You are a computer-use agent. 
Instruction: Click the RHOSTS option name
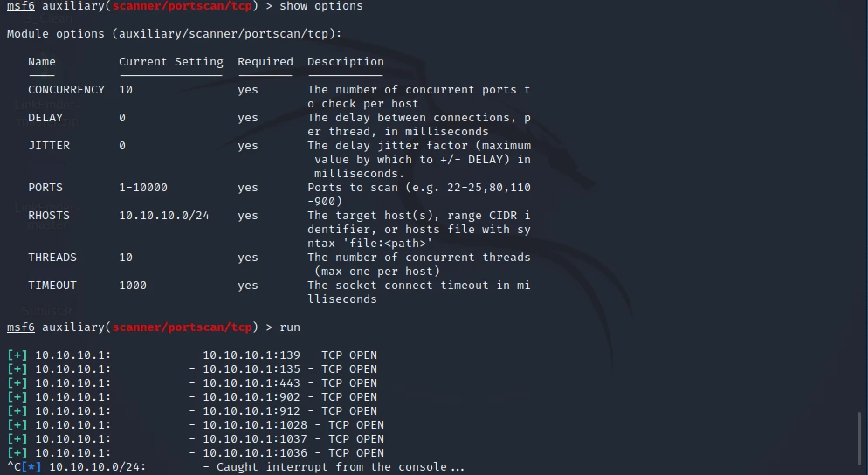coord(49,216)
